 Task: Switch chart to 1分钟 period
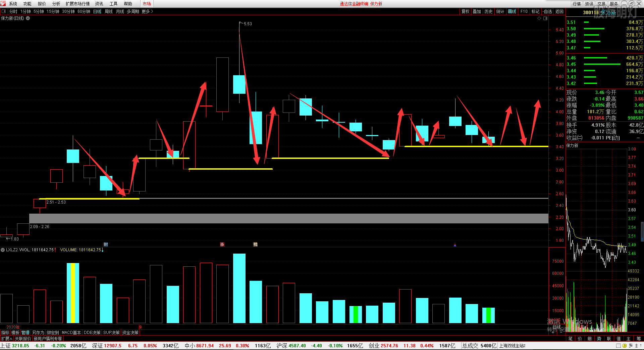pos(25,11)
